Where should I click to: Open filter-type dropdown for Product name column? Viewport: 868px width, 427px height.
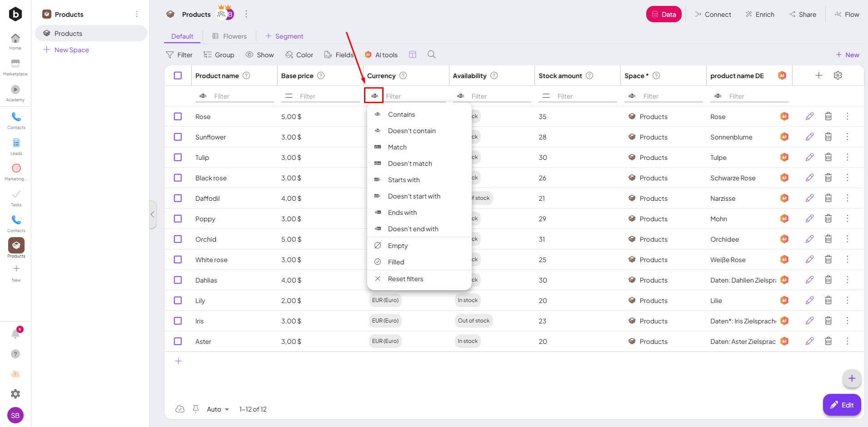click(x=203, y=96)
